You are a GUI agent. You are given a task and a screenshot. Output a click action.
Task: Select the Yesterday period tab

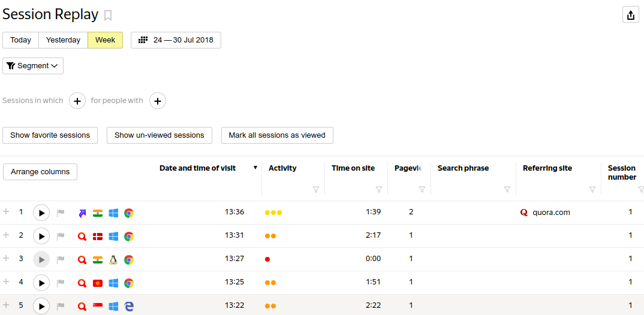[63, 40]
